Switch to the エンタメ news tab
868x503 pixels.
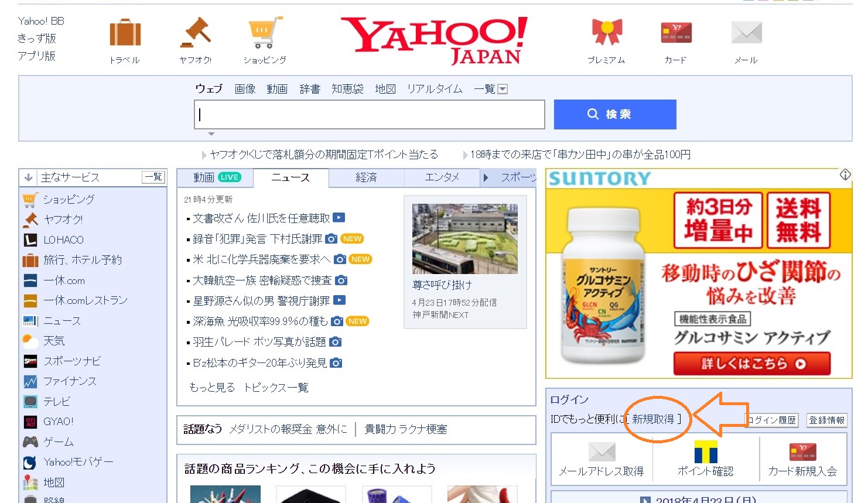(x=442, y=177)
